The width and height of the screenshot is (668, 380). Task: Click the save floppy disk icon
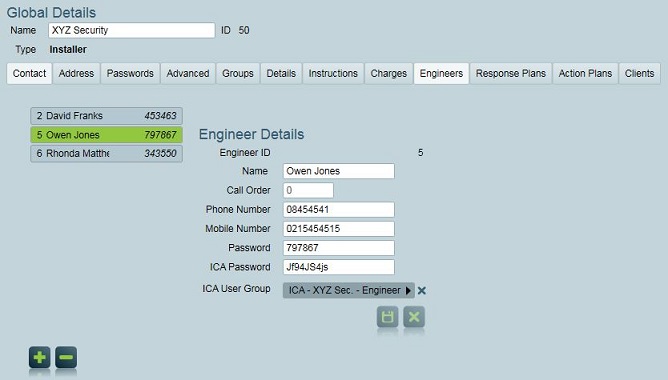pyautogui.click(x=387, y=317)
